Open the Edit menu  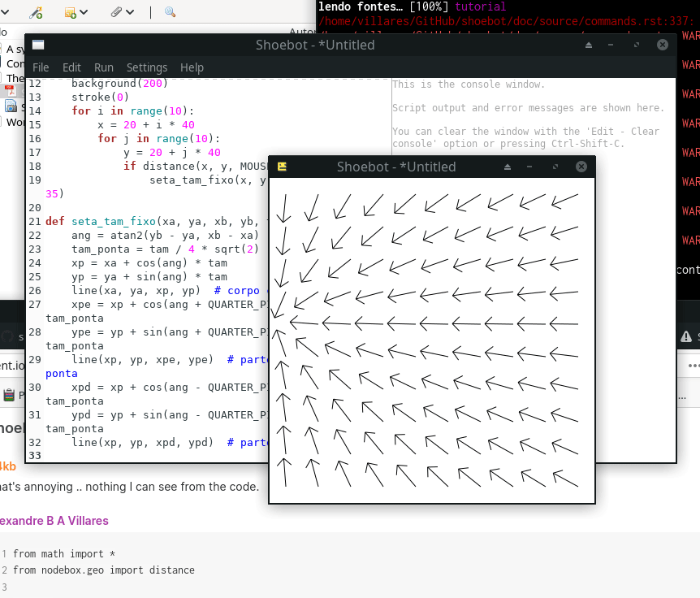click(x=71, y=67)
